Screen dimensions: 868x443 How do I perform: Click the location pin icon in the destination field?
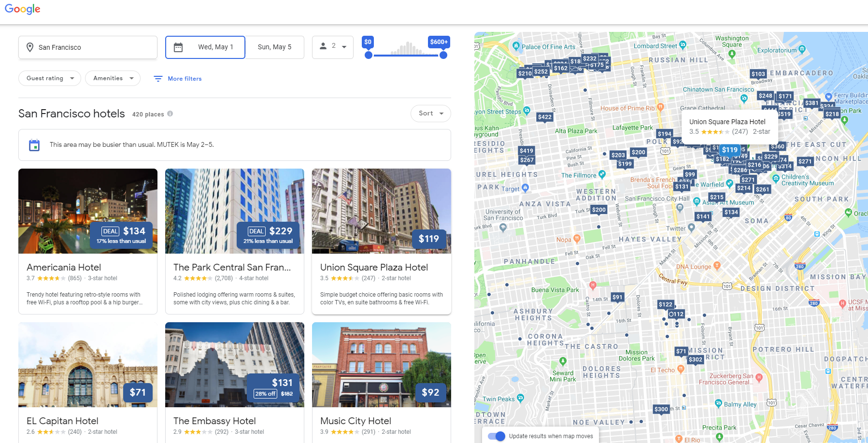(30, 47)
